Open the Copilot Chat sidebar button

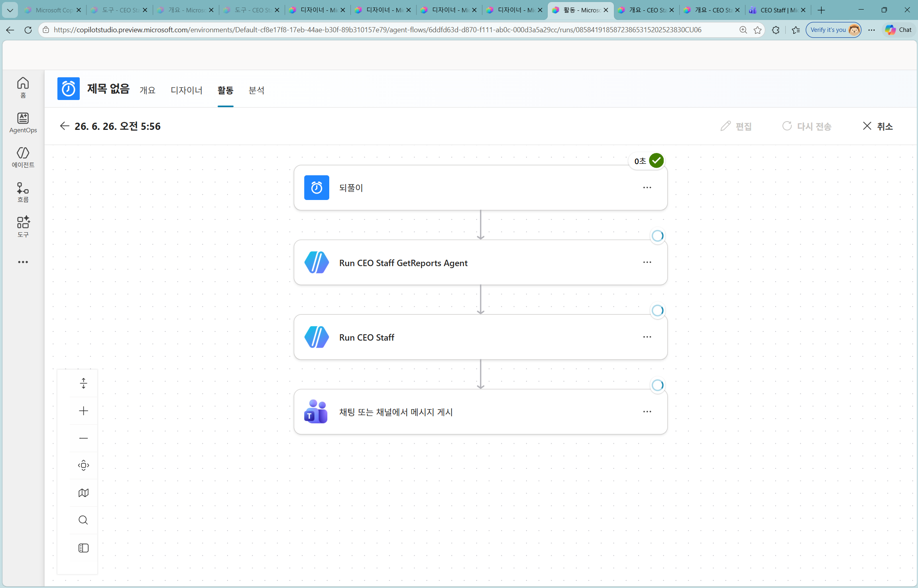click(898, 30)
